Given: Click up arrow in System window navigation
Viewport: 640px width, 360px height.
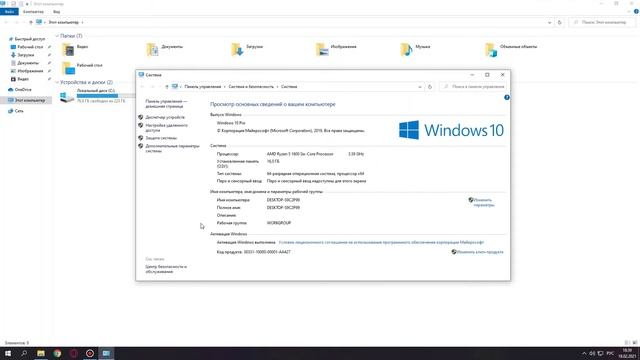Looking at the screenshot, I should tap(167, 87).
